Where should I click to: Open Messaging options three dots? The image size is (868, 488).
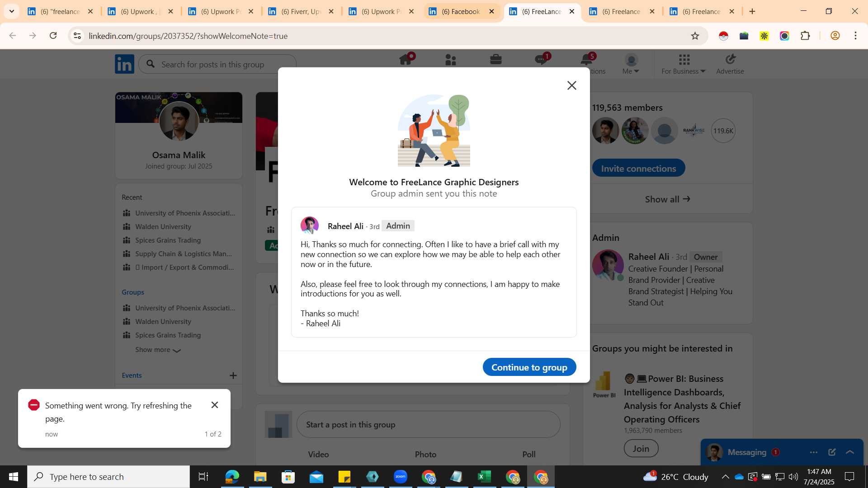814,452
